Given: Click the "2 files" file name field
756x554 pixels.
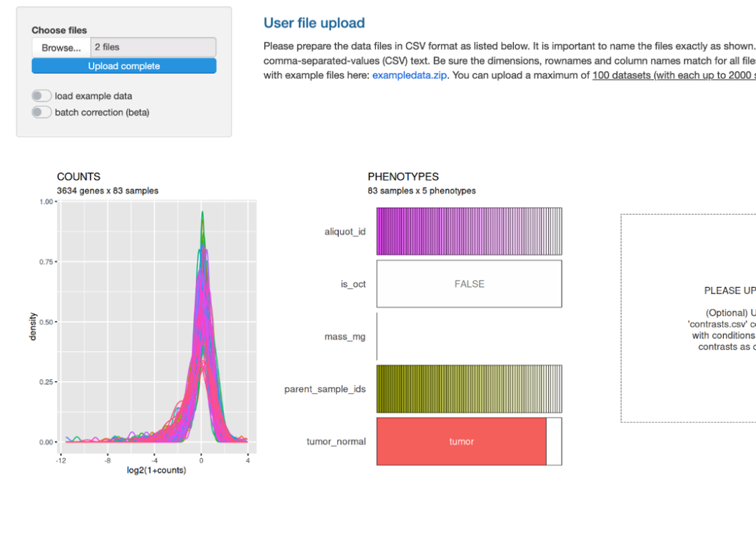Looking at the screenshot, I should [153, 48].
